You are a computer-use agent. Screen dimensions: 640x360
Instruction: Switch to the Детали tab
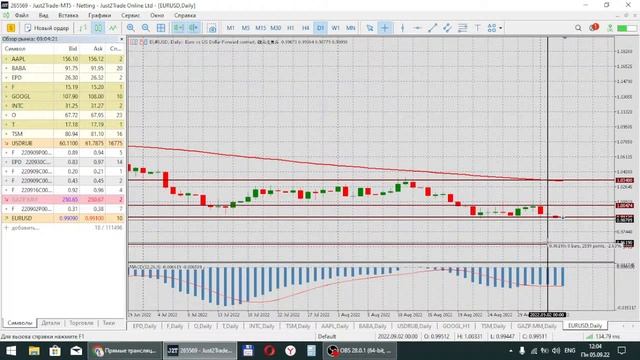pos(51,323)
